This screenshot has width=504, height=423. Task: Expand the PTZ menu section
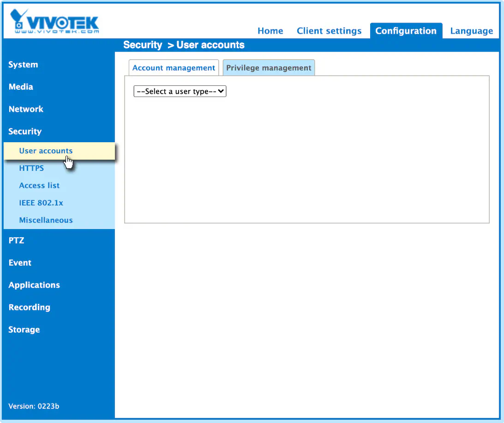click(x=17, y=241)
